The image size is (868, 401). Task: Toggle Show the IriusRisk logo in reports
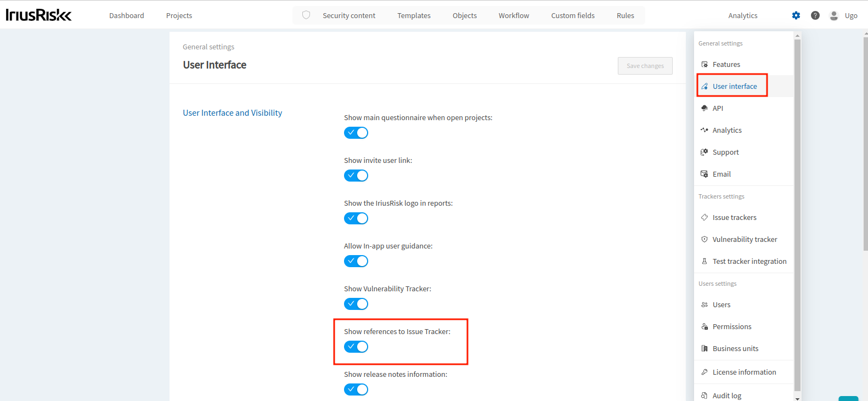[x=356, y=218]
